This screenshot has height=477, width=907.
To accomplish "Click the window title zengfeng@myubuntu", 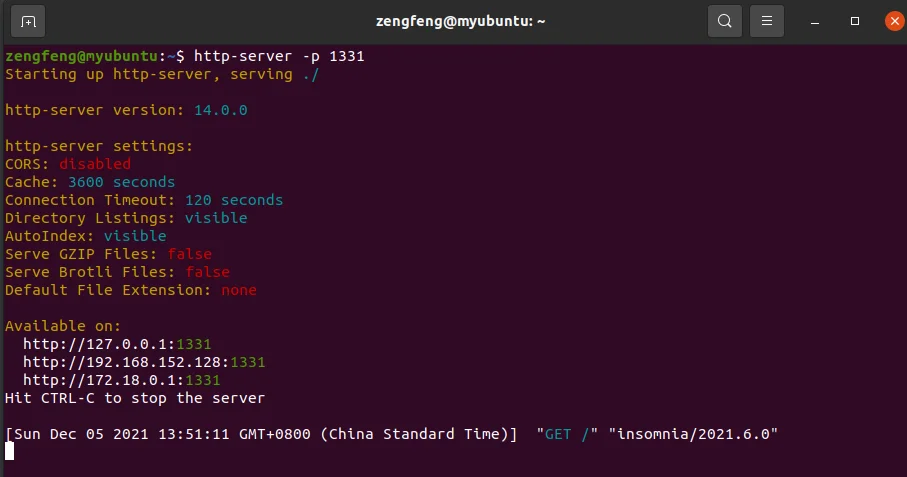I will [460, 21].
